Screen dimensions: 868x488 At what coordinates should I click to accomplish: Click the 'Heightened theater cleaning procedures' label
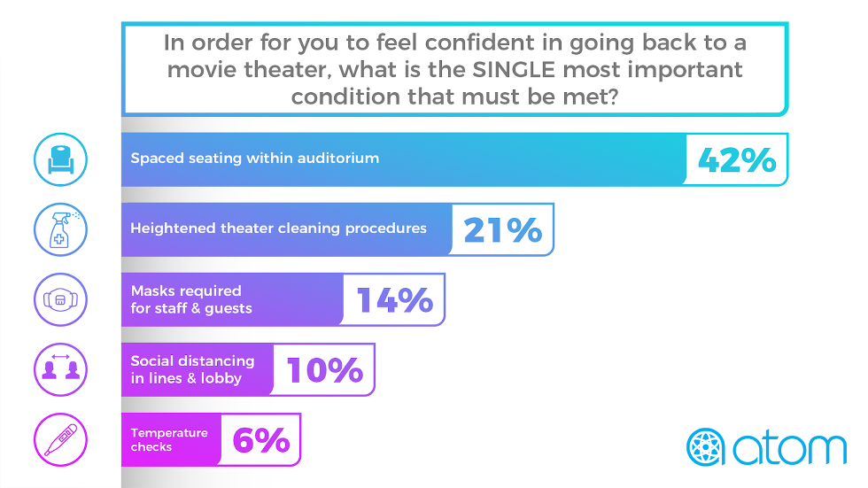278,229
